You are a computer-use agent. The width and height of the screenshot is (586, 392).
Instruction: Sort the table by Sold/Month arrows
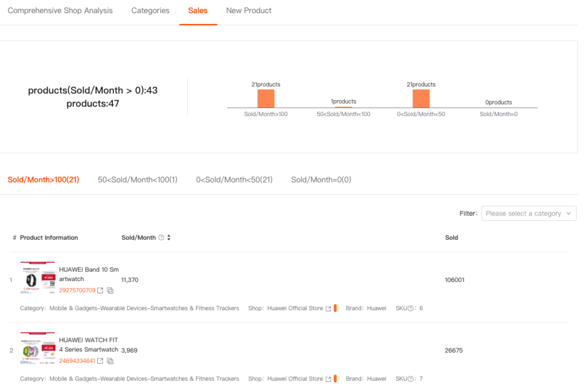[169, 238]
